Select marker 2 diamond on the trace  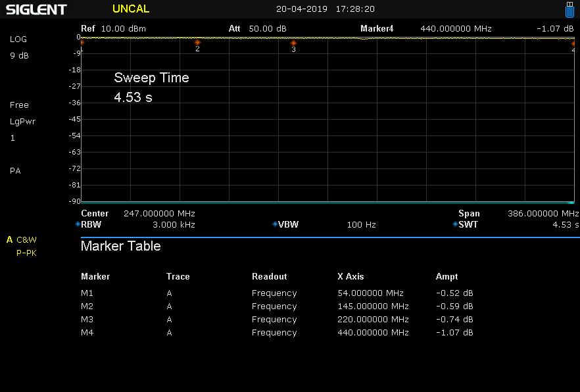[197, 42]
